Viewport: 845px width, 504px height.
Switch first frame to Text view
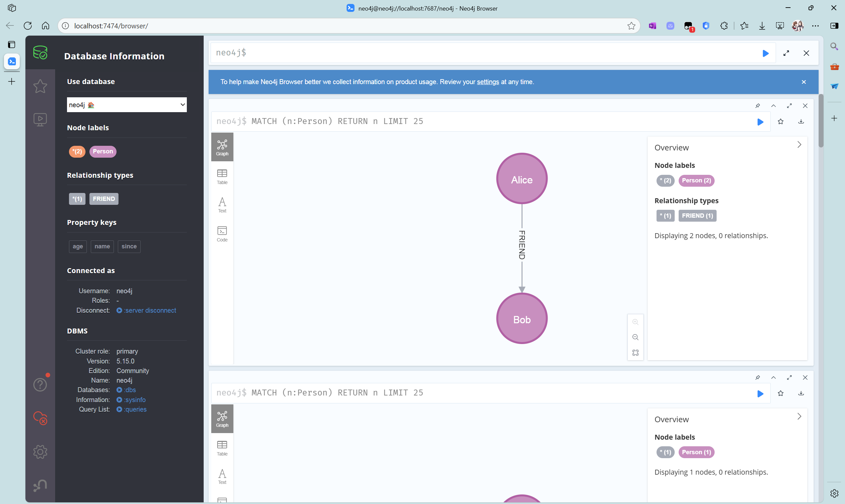222,205
